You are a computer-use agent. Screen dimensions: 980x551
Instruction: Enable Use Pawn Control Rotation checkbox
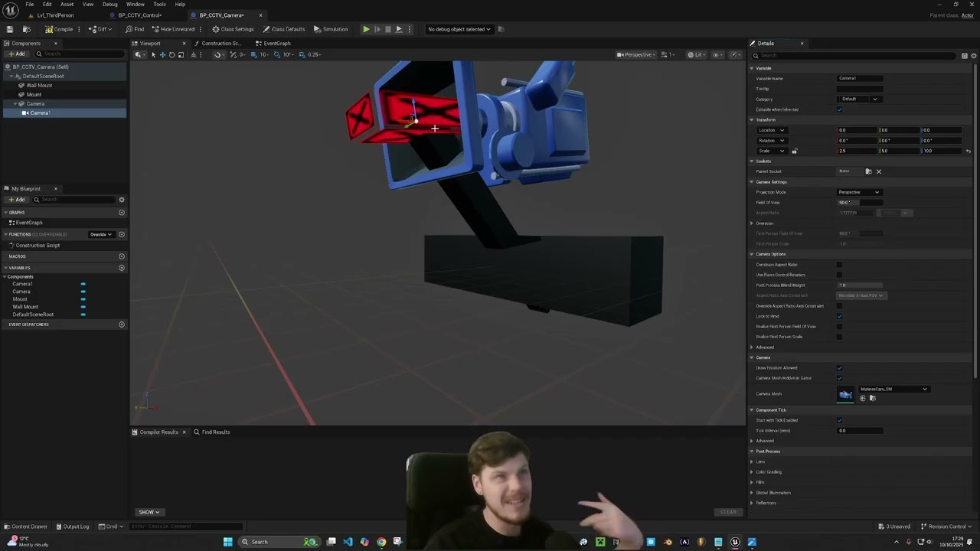[x=840, y=275]
